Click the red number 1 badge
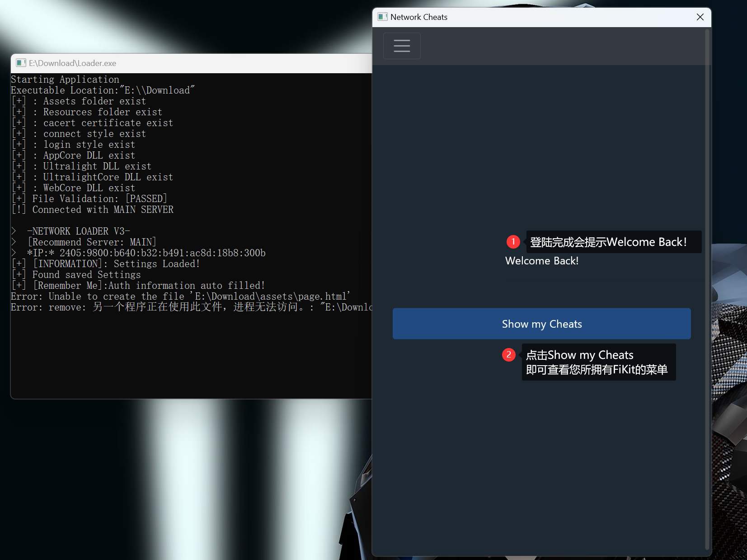 click(x=513, y=242)
